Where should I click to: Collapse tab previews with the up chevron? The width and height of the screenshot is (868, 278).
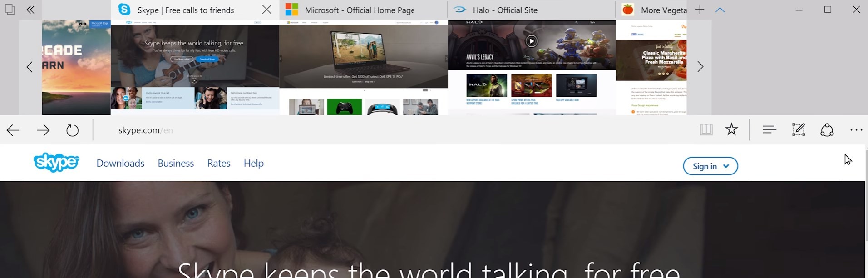point(720,10)
